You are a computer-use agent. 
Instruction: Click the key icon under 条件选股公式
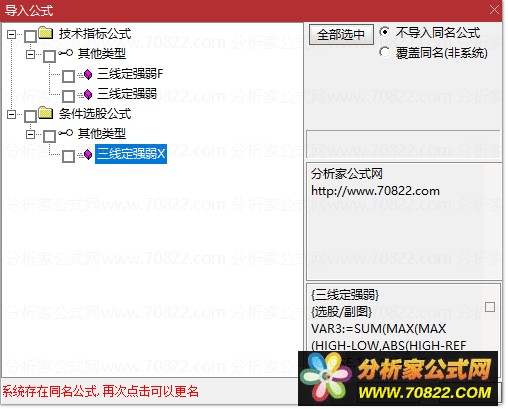(x=65, y=133)
